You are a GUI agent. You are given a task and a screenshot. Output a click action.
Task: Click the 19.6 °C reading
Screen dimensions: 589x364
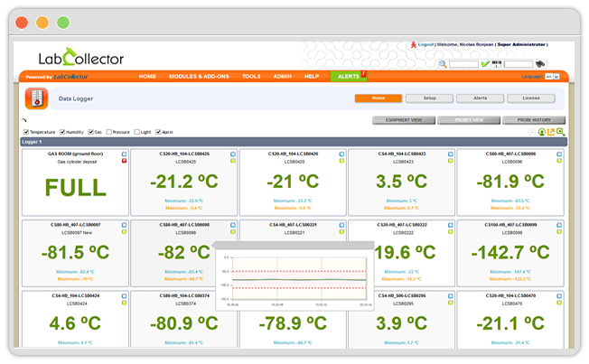click(405, 252)
